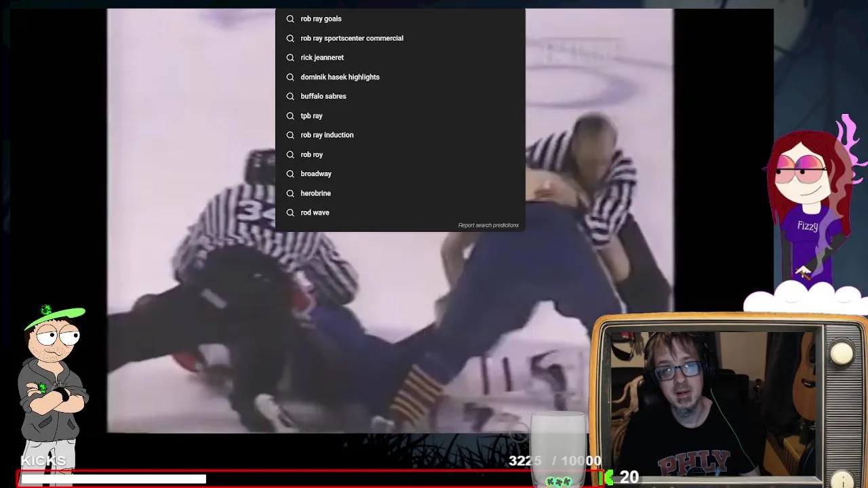Select the 'broadway' suggestion
Image resolution: width=868 pixels, height=488 pixels.
pyautogui.click(x=400, y=174)
